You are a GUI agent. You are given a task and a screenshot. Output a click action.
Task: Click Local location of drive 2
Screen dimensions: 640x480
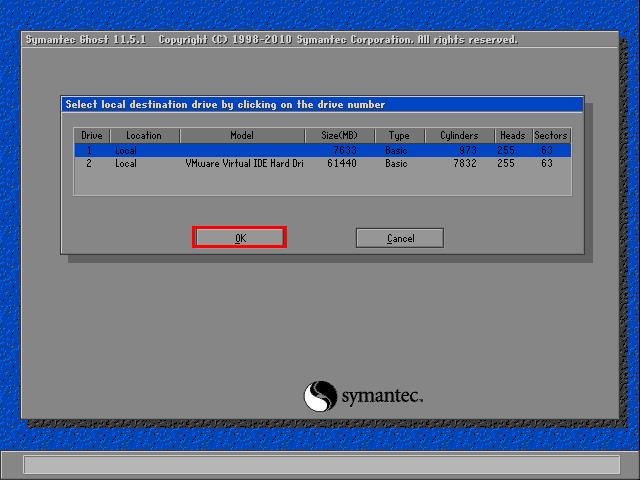click(x=126, y=164)
